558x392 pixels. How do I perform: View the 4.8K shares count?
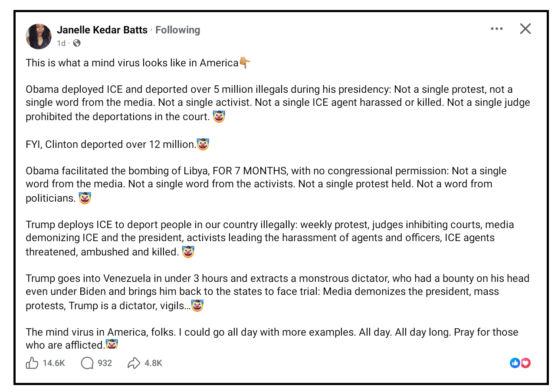pos(153,363)
